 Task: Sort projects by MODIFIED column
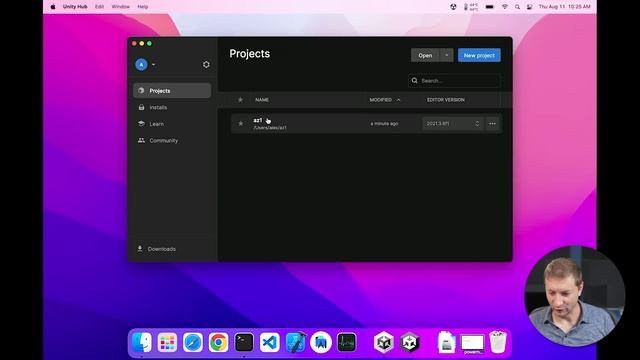click(x=380, y=100)
